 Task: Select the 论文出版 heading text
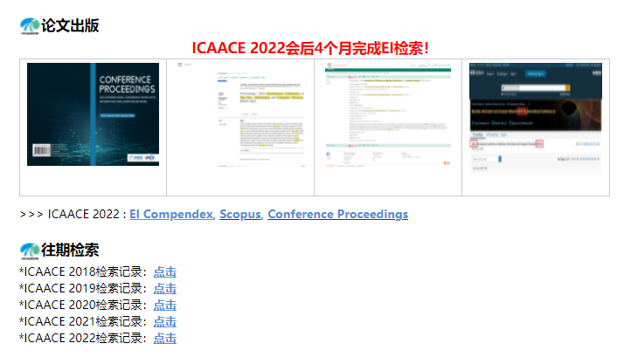click(x=70, y=26)
